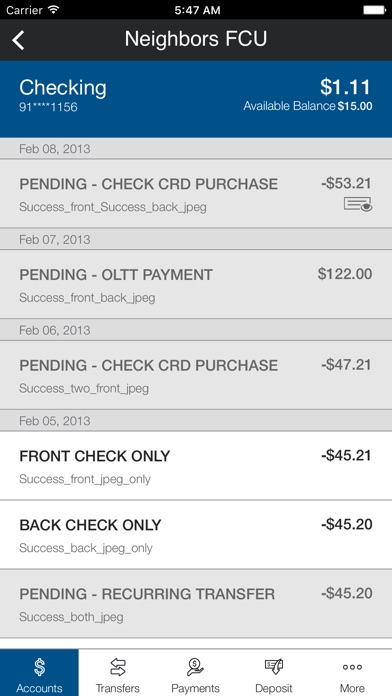The width and height of the screenshot is (392, 696).
Task: Open the PENDING - OLTT PAYMENT transaction
Action: tap(196, 284)
